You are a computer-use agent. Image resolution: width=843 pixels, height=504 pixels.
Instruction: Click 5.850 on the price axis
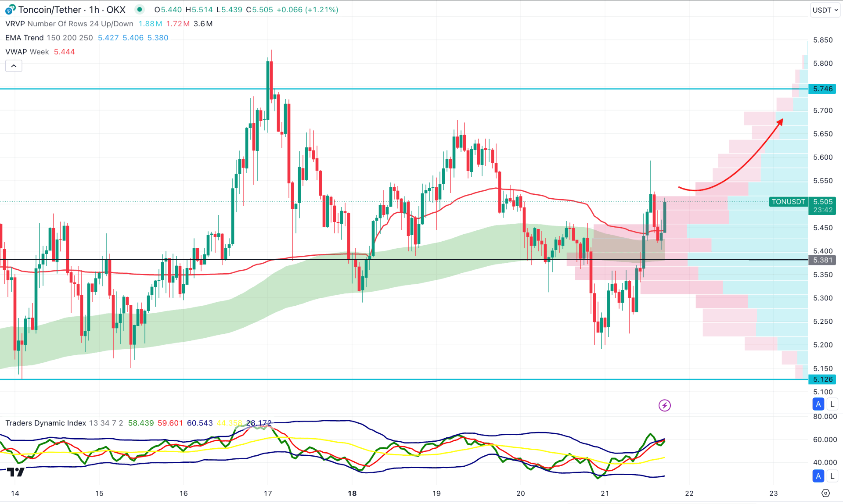click(x=823, y=40)
